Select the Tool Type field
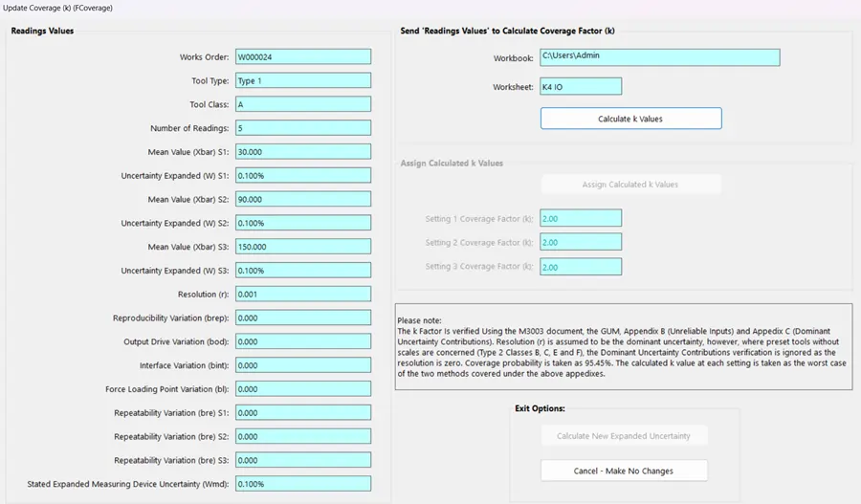Screen dimensions: 861x504 coord(303,80)
